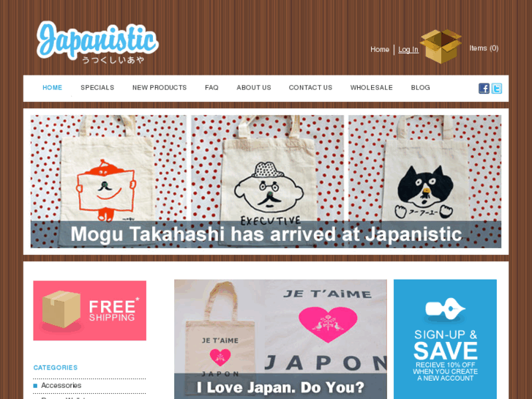The height and width of the screenshot is (399, 532).
Task: Open the WHOLESALE section
Action: coord(372,88)
